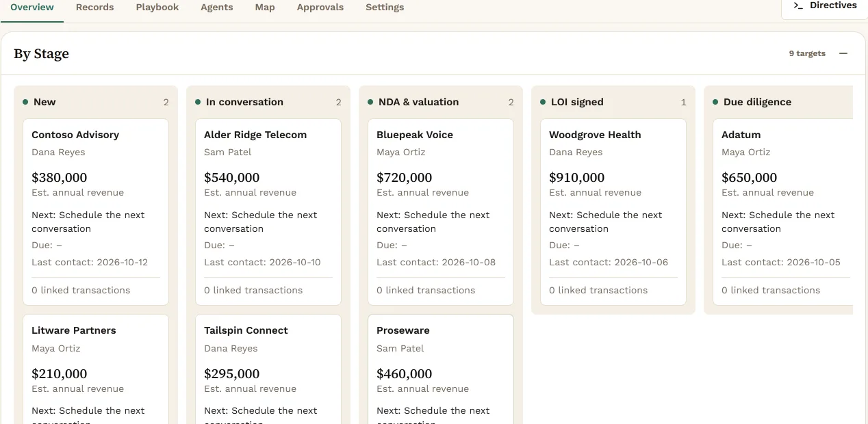
Task: Click linked transactions on Contoso Advisory card
Action: coord(81,290)
